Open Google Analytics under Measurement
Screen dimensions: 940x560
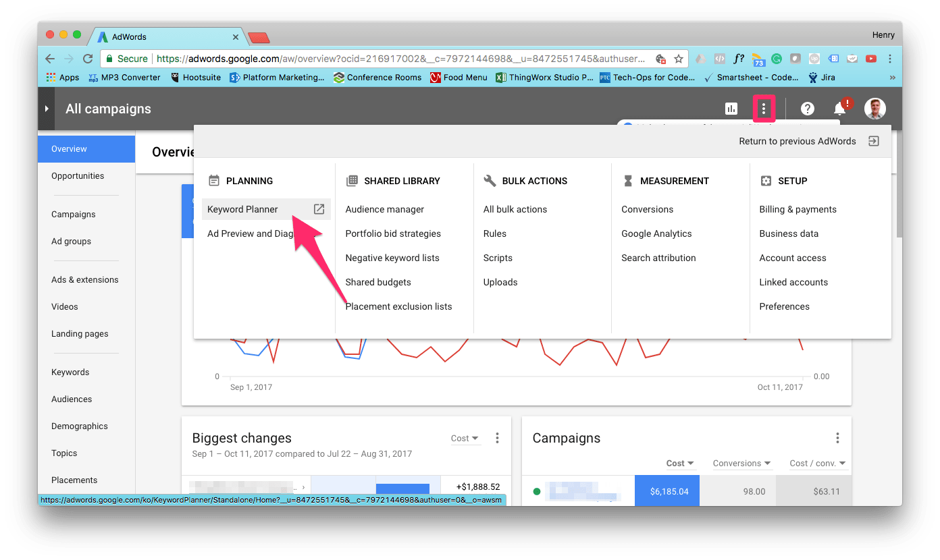(656, 233)
